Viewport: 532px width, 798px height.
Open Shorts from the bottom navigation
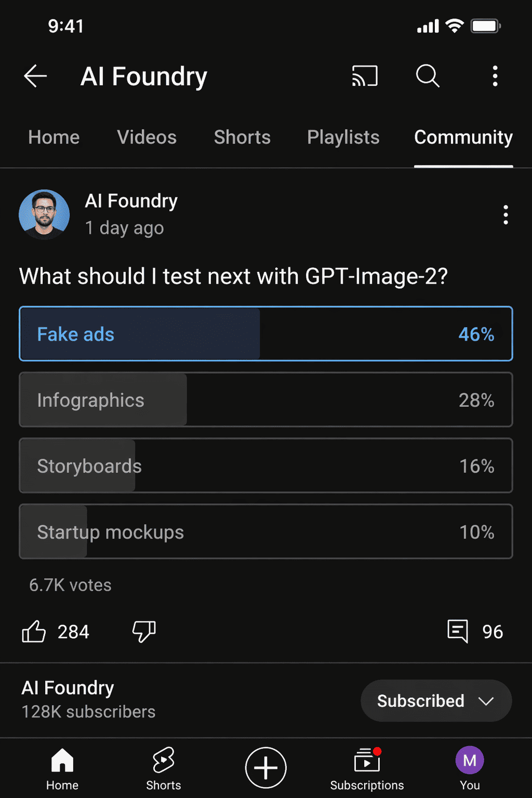[x=163, y=768]
